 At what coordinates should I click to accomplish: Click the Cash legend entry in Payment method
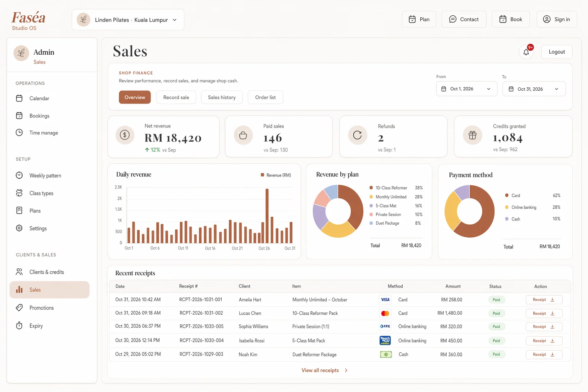(x=532, y=219)
